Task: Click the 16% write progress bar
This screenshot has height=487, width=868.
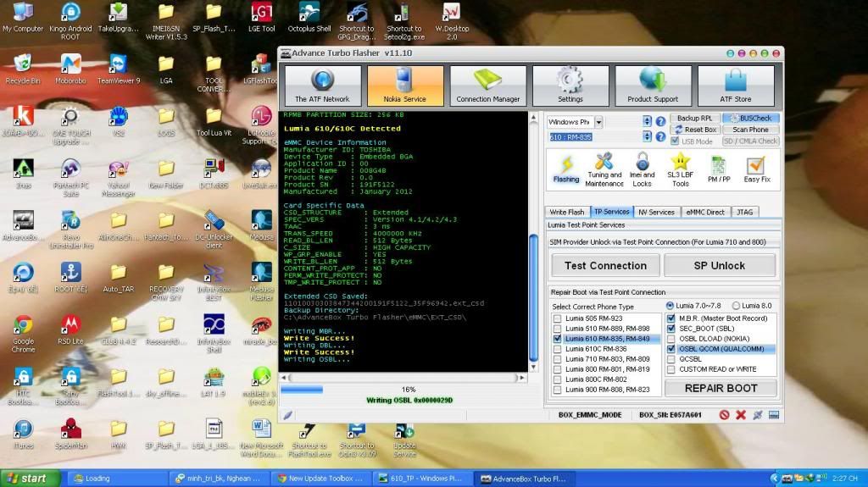Action: [x=409, y=390]
